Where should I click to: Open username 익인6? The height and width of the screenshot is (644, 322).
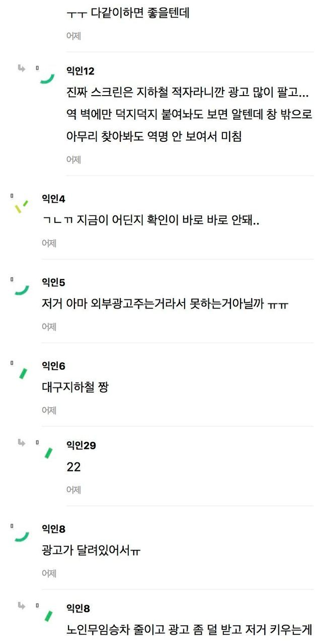point(53,366)
